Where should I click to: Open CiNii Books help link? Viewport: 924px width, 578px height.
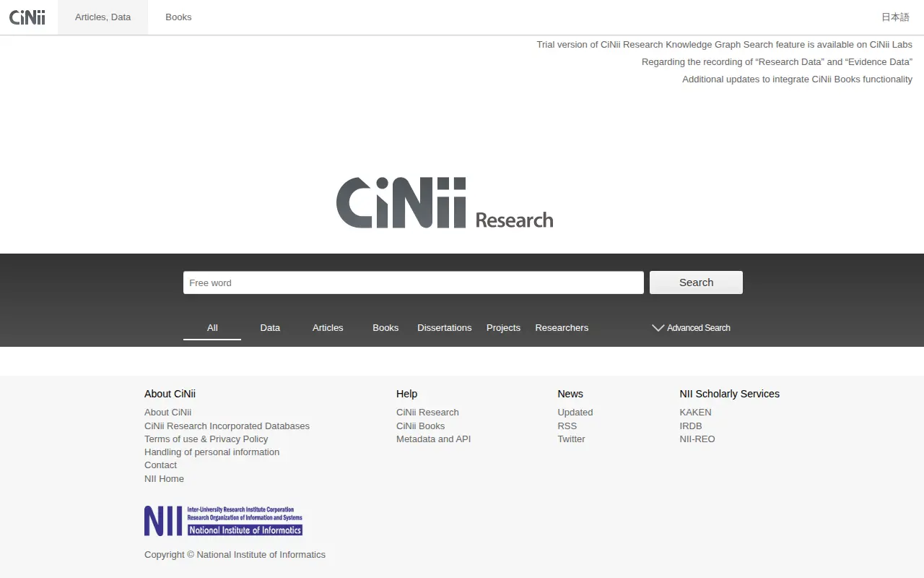click(x=420, y=426)
